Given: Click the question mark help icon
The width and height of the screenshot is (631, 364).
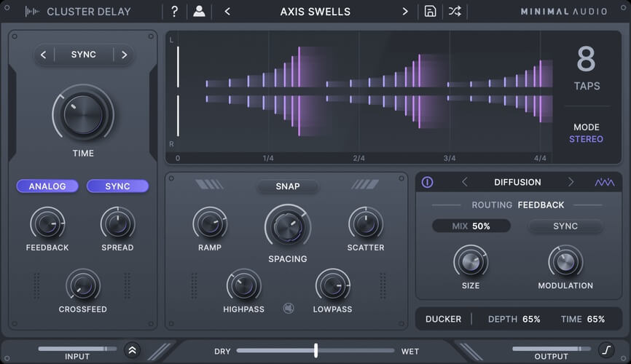Looking at the screenshot, I should (x=174, y=12).
